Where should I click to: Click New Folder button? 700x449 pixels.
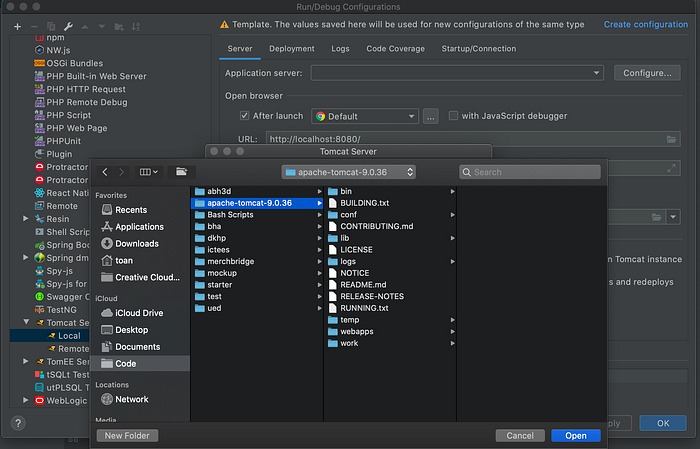pos(127,436)
